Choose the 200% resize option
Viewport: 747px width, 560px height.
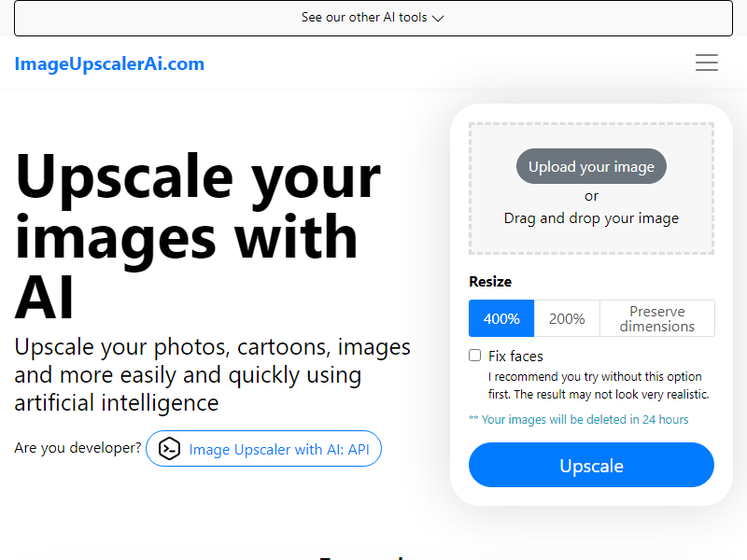point(567,318)
